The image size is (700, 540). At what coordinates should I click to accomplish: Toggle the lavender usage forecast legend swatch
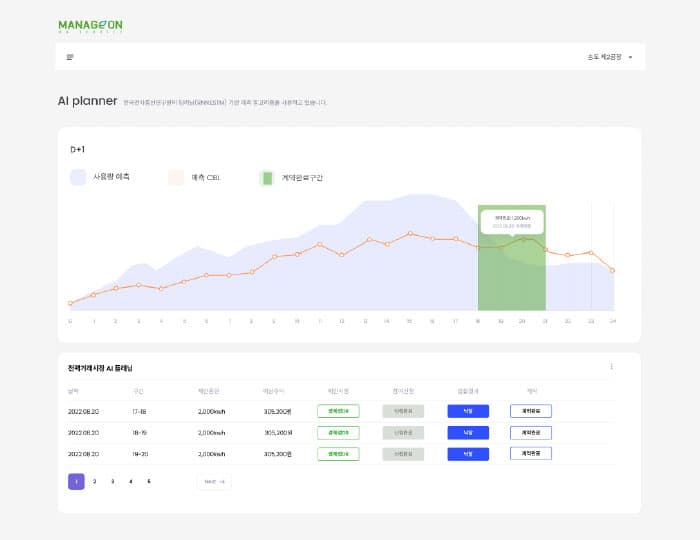point(79,177)
